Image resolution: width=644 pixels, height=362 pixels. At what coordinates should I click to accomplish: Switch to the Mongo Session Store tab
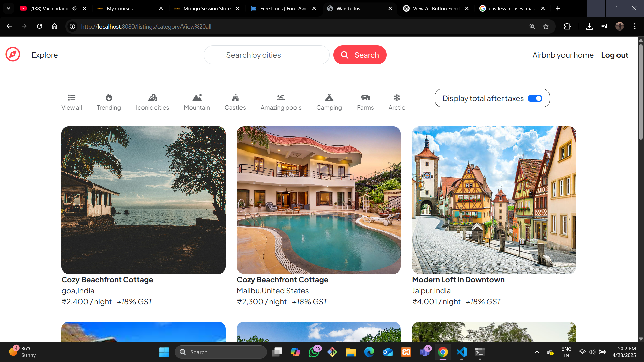207,8
